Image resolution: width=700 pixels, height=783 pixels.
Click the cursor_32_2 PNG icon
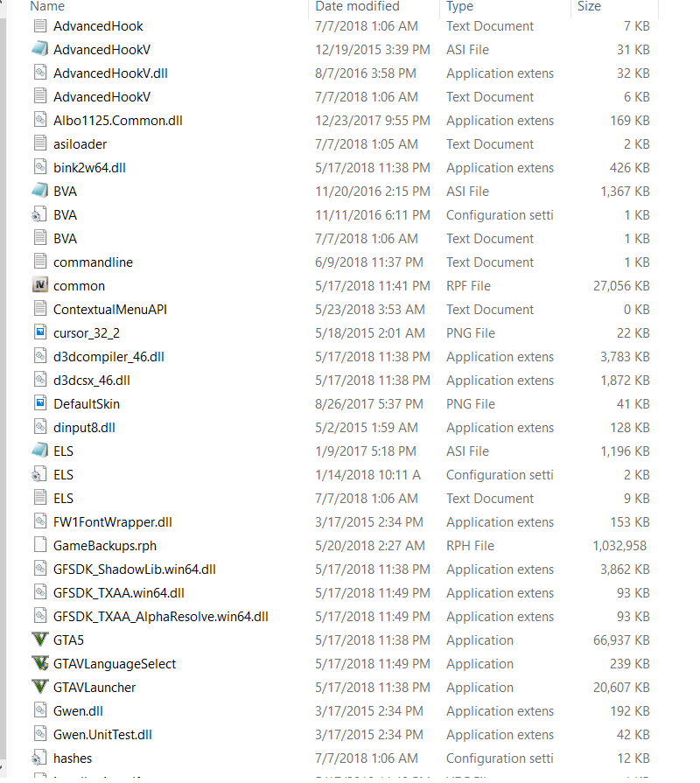tap(40, 332)
